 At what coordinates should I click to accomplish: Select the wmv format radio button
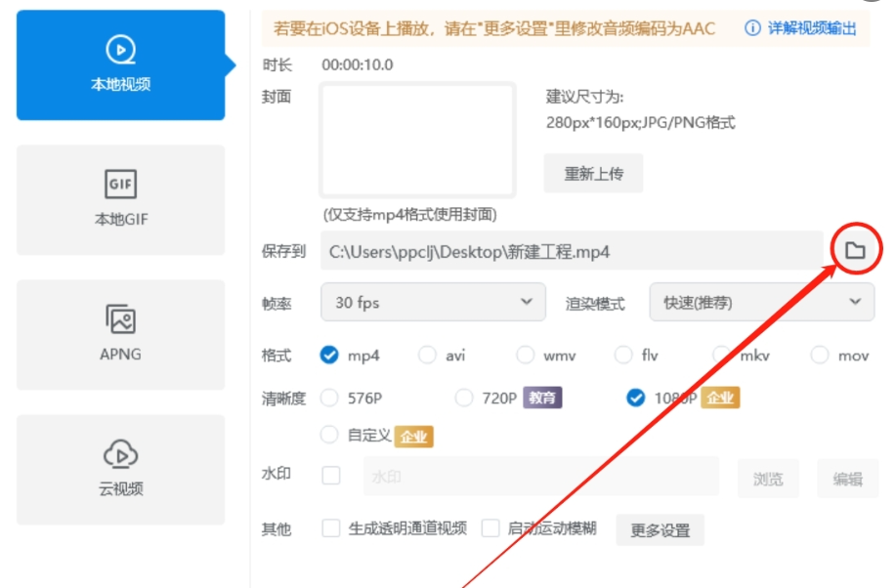[x=525, y=356]
